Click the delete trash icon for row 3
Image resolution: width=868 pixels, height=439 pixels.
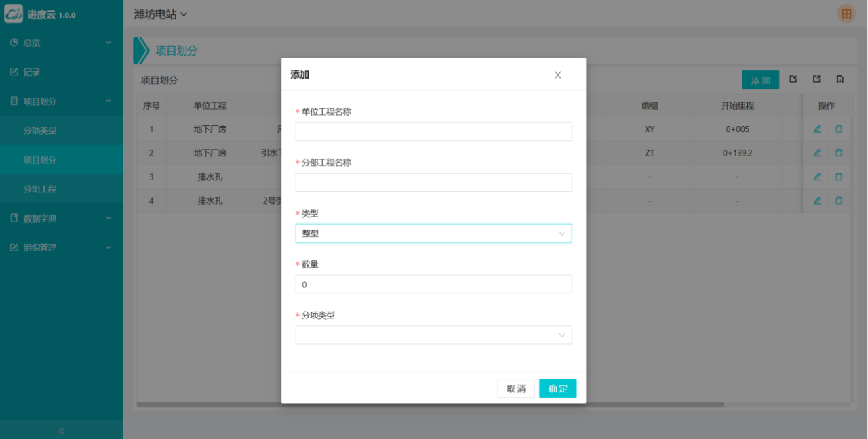pos(839,177)
